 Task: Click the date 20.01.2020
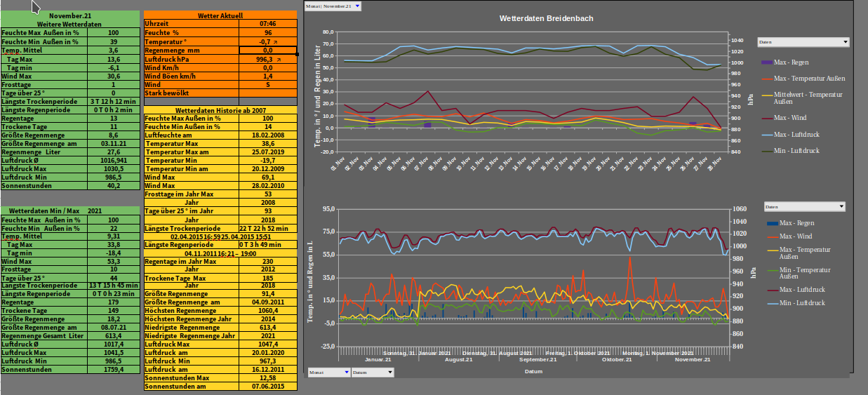tap(268, 352)
